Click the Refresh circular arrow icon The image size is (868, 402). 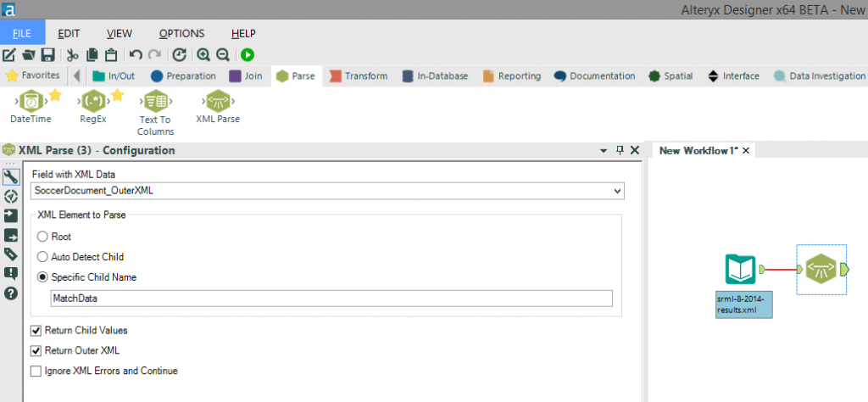tap(179, 55)
